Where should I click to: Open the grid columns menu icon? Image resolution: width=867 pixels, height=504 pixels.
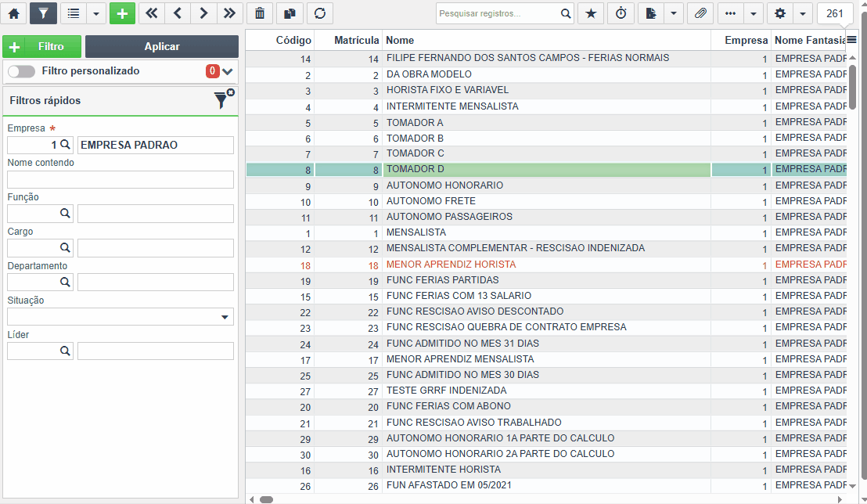coord(851,39)
